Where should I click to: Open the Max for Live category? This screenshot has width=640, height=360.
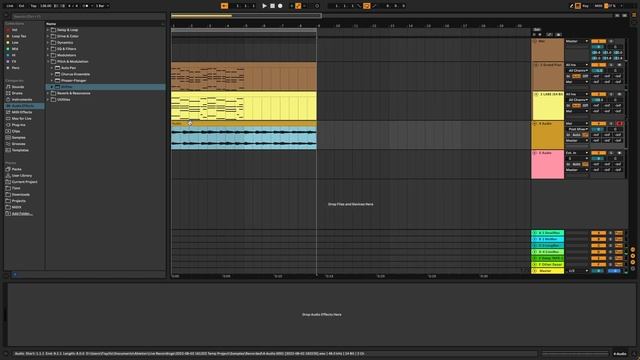tap(21, 118)
